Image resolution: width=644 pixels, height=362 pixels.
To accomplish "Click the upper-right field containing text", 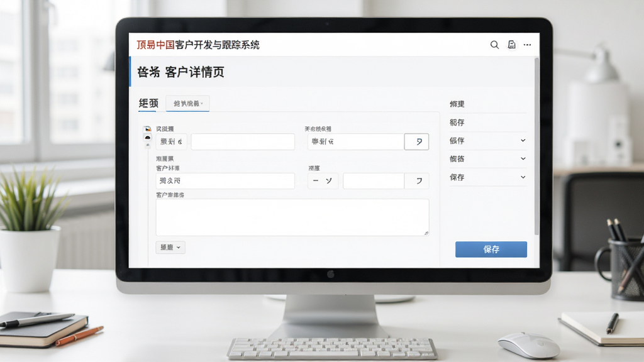I will coord(356,141).
